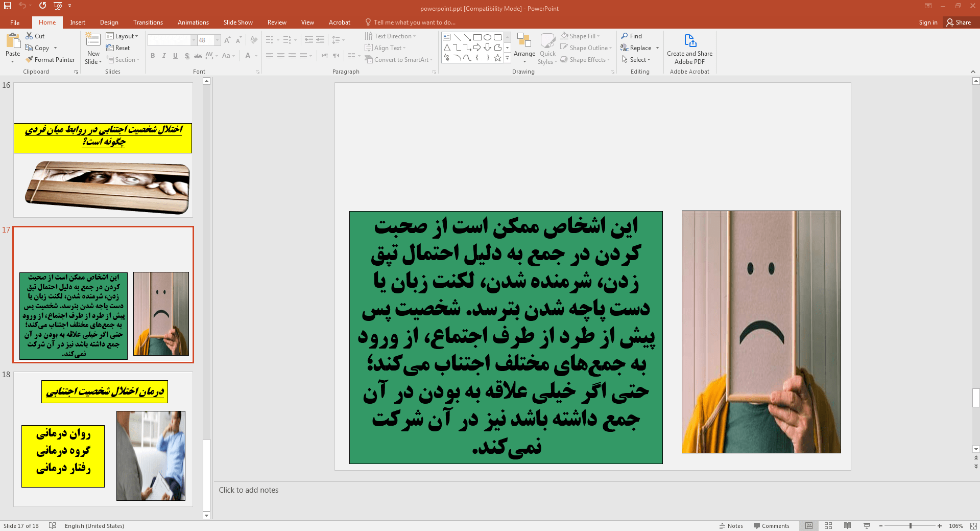Click the zoom slider handle
Viewport: 980px width, 531px height.
click(911, 526)
